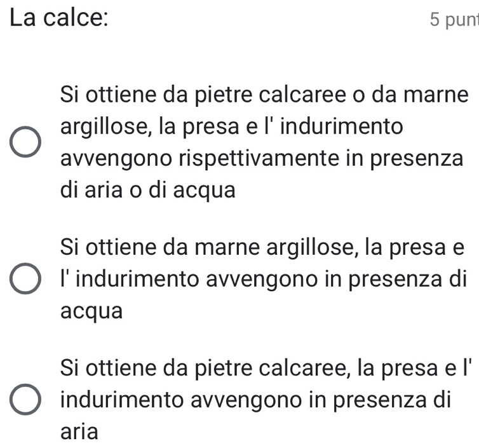Click the line 'l' indurimento avvengono in presenza di'
This screenshot has height=448, width=479.
point(264,279)
